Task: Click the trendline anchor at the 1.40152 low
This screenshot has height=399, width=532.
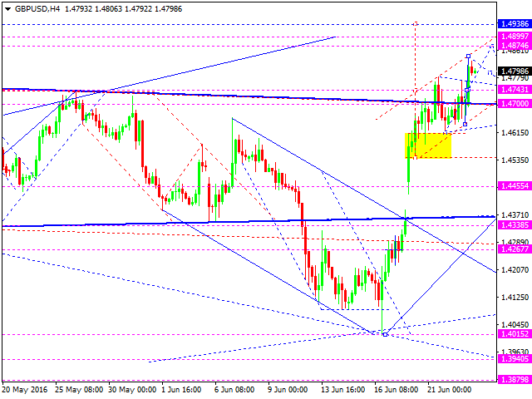Action: click(385, 334)
